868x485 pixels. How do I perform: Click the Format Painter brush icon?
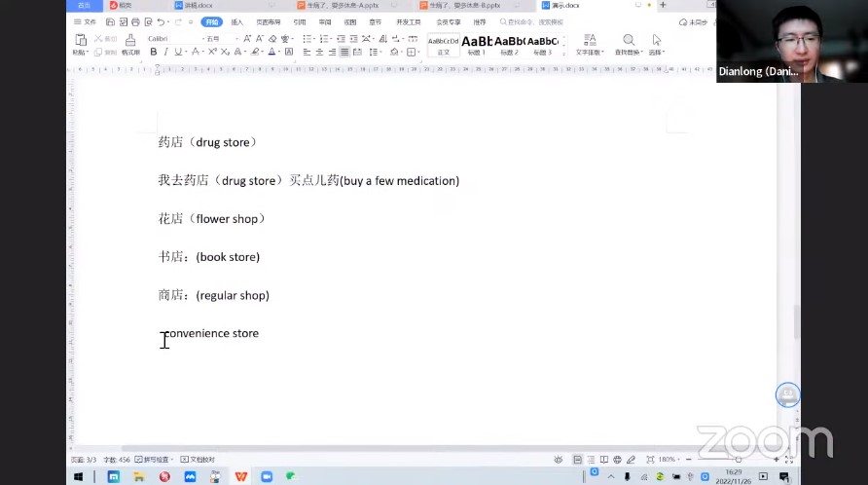click(x=130, y=41)
